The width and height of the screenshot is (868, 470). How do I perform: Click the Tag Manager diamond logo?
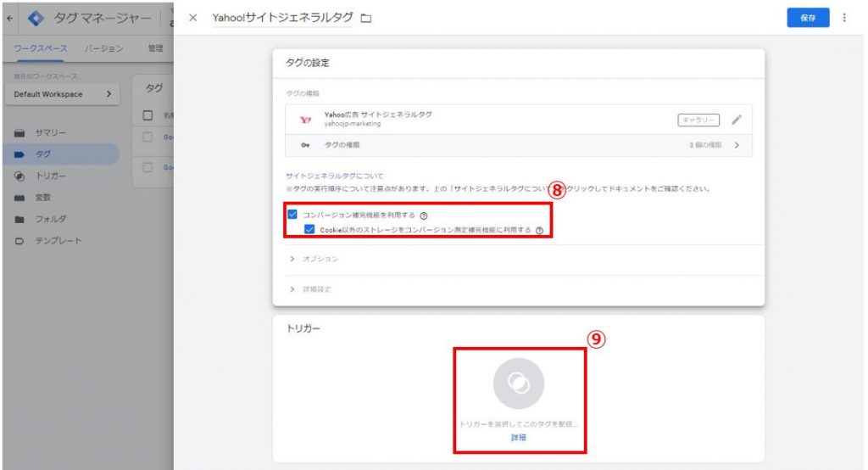click(36, 19)
